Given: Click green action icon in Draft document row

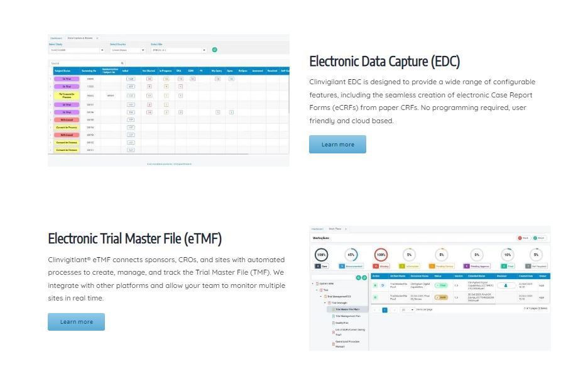Looking at the screenshot, I should (x=376, y=297).
